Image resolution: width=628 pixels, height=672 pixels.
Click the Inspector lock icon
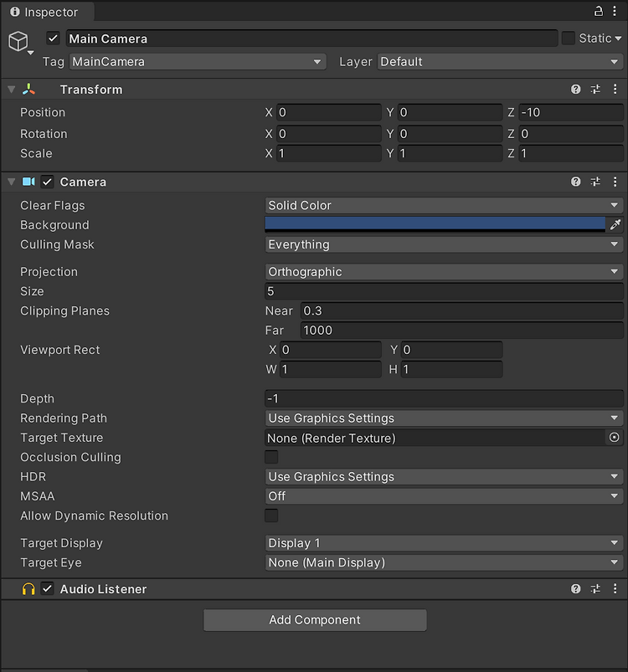(599, 11)
